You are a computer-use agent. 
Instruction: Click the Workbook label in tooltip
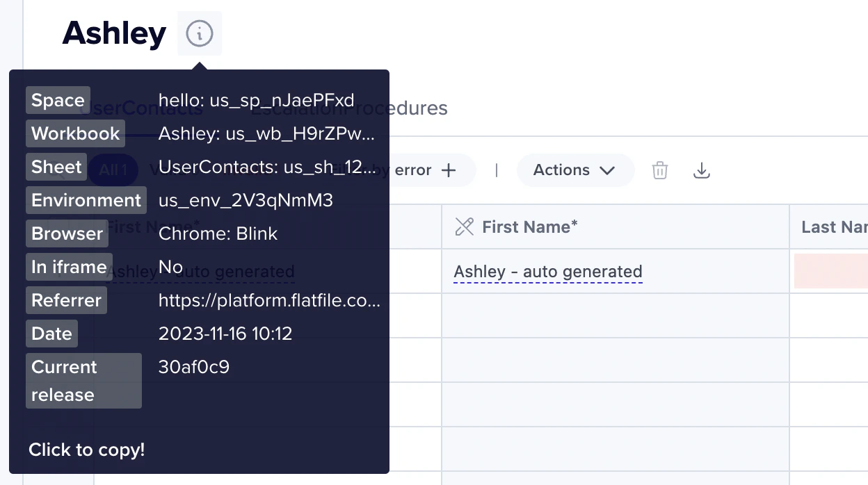(x=75, y=133)
